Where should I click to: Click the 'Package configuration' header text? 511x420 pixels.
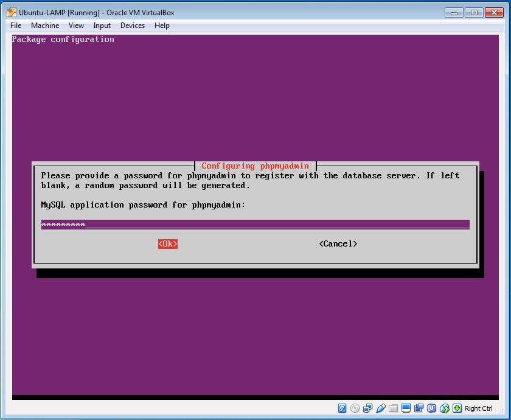(63, 39)
